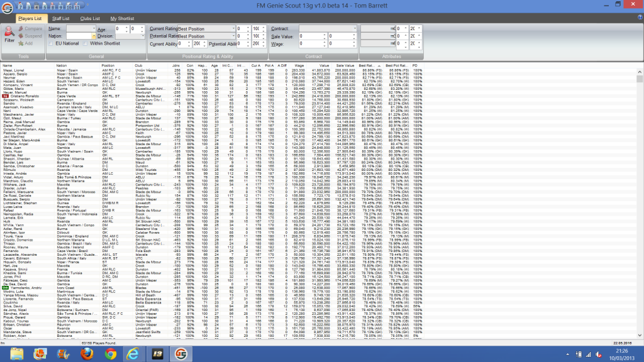Click the scroll down arrow of player list

coord(640,336)
